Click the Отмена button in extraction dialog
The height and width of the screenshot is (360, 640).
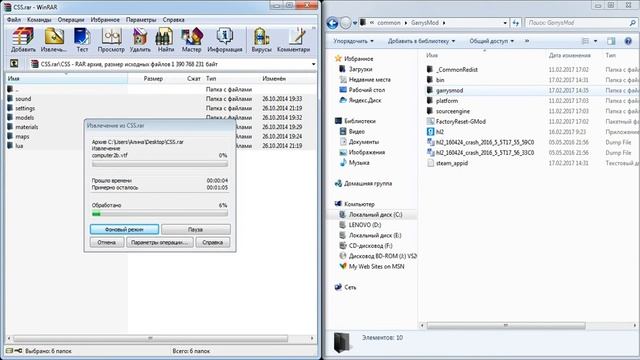[x=107, y=242]
